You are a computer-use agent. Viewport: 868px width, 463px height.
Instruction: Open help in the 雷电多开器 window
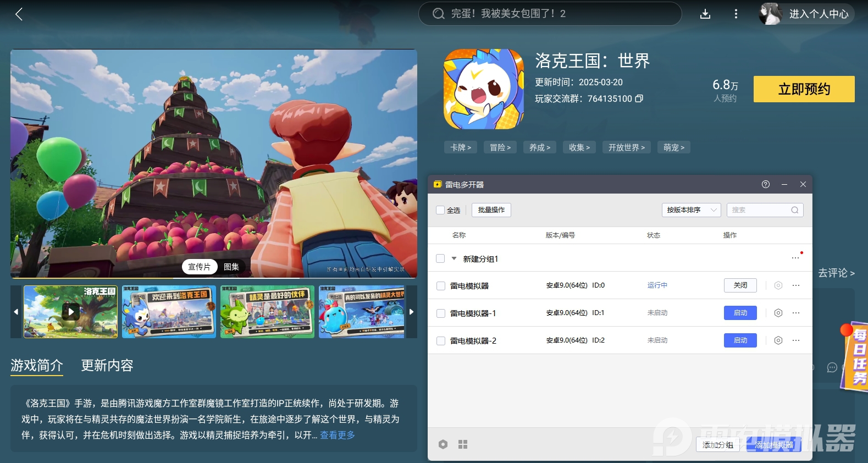pyautogui.click(x=766, y=184)
